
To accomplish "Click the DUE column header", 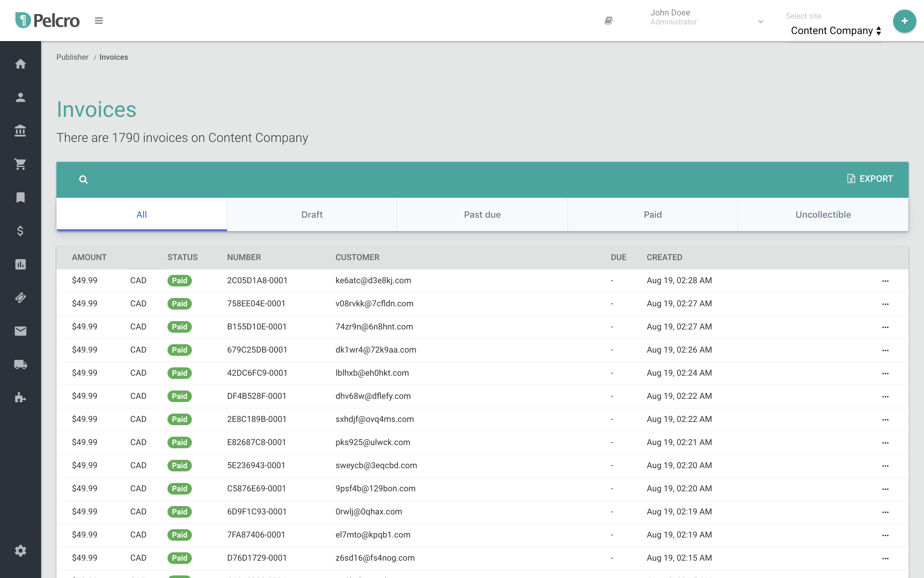I will 619,257.
